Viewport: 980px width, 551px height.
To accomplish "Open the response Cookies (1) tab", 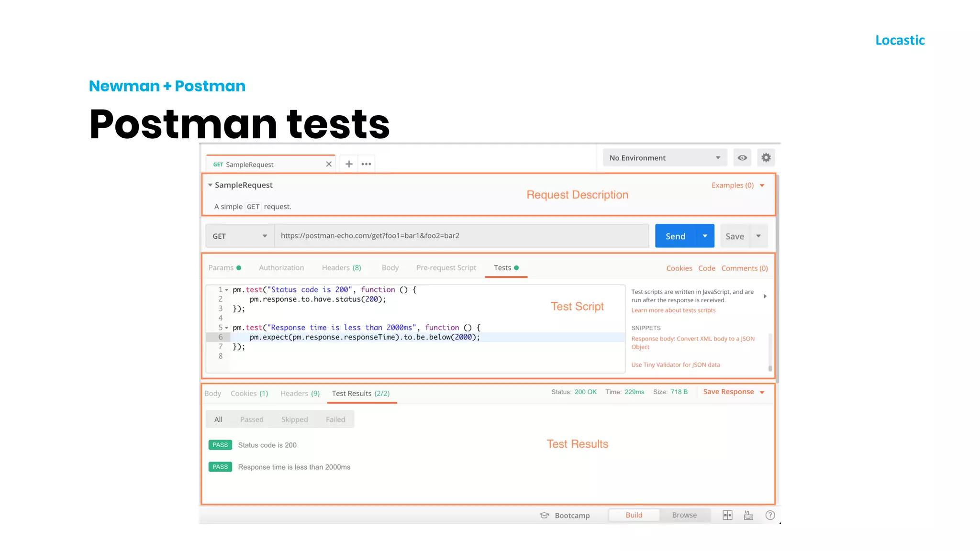I will tap(249, 394).
